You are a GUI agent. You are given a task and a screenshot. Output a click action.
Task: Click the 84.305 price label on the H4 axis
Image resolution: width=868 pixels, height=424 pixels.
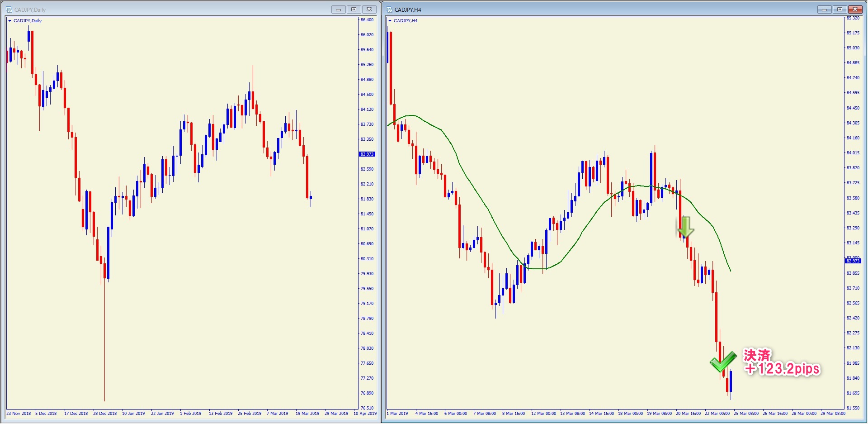pyautogui.click(x=853, y=123)
